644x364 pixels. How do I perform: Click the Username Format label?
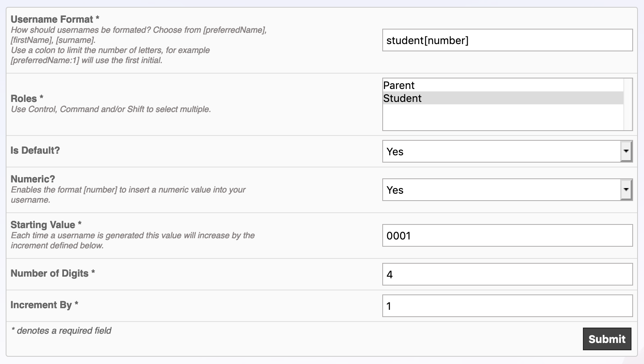(x=52, y=19)
